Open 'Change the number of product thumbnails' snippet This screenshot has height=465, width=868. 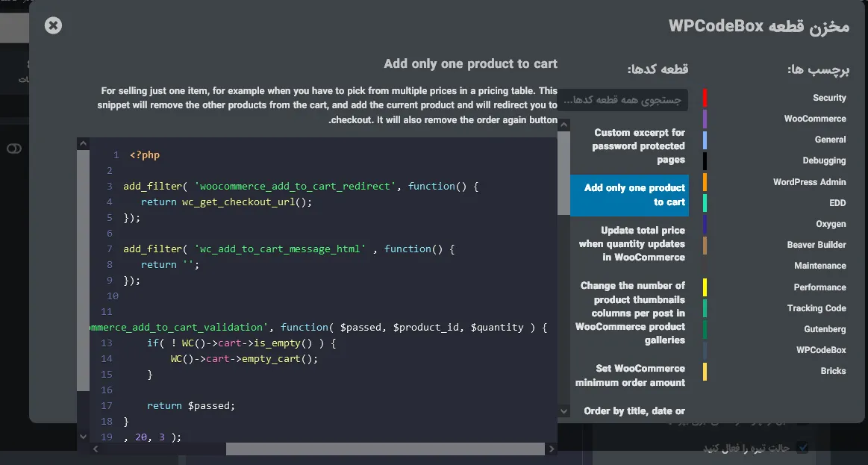pyautogui.click(x=629, y=313)
